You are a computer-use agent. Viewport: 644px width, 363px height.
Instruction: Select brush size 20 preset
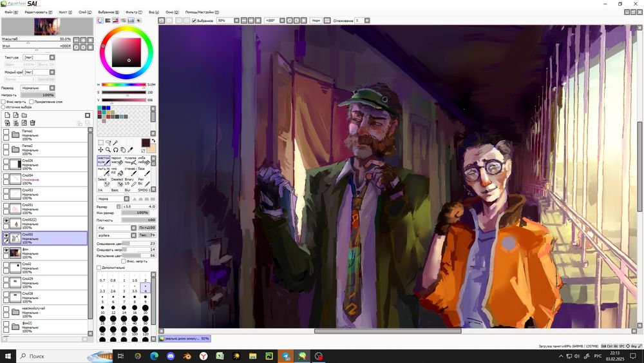[x=146, y=309]
